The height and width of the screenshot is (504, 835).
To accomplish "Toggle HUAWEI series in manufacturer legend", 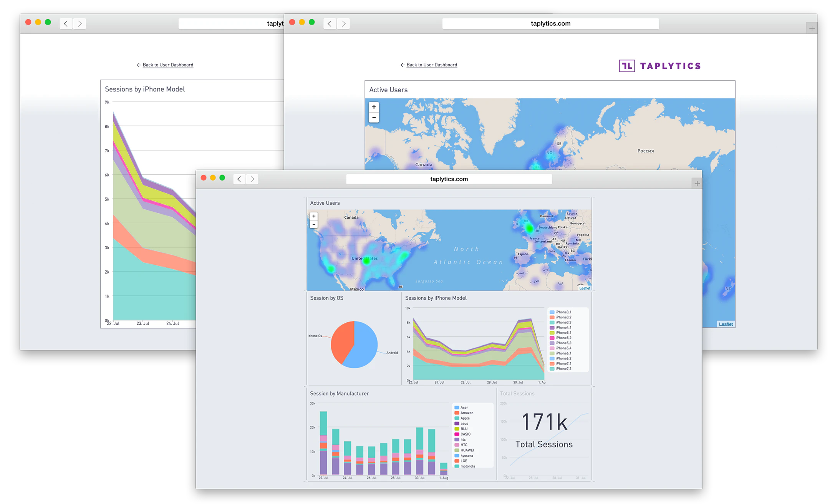I will click(x=467, y=450).
